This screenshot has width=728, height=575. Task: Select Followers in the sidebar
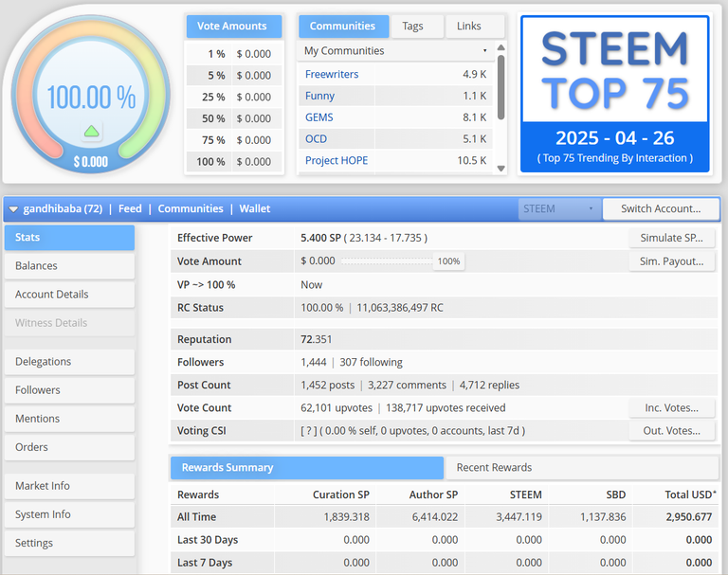[x=69, y=390]
